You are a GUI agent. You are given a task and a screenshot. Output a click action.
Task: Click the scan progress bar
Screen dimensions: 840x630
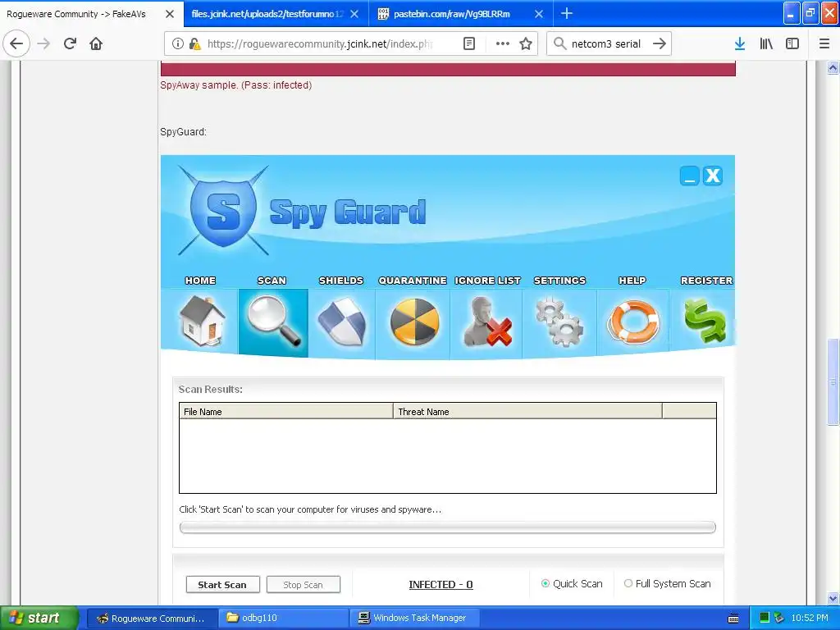[447, 527]
